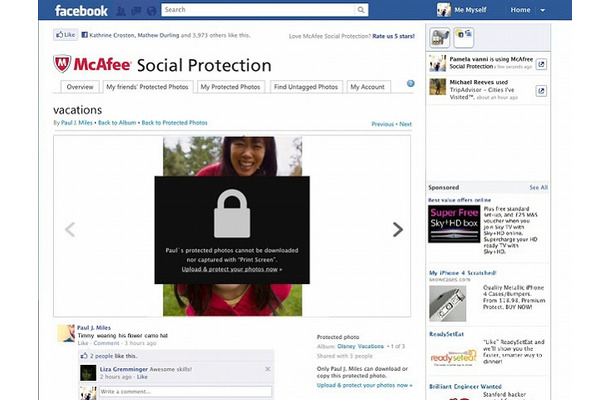This screenshot has height=400, width=610.
Task: Open the Home link
Action: click(520, 10)
